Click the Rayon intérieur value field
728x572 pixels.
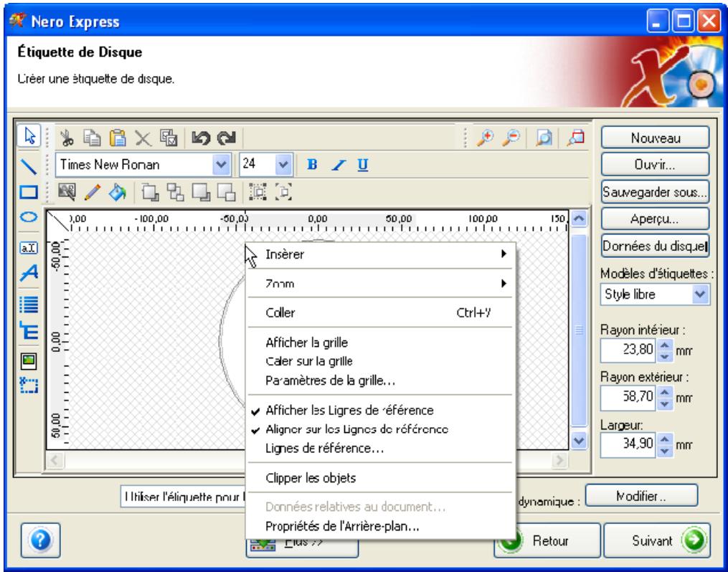[x=628, y=350]
